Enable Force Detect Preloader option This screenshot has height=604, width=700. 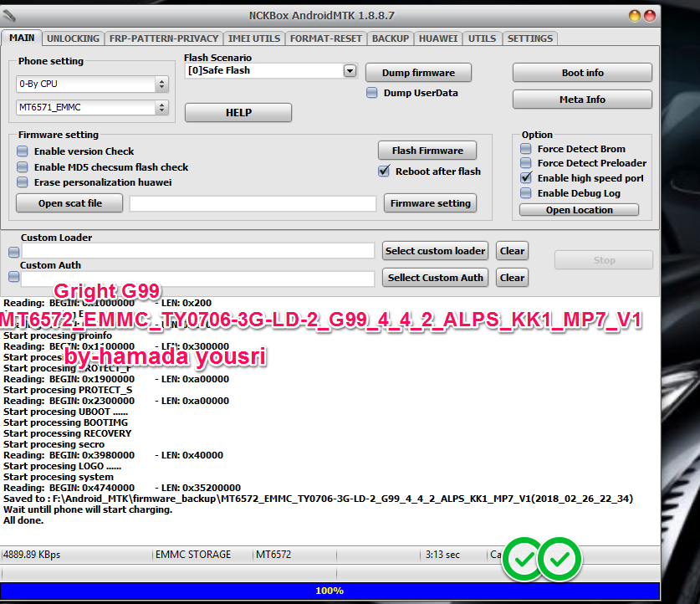click(526, 163)
